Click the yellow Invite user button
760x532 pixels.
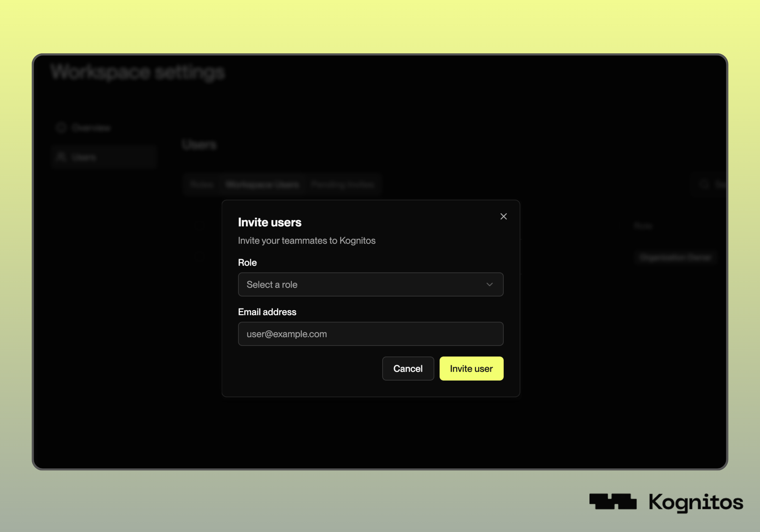pos(471,368)
